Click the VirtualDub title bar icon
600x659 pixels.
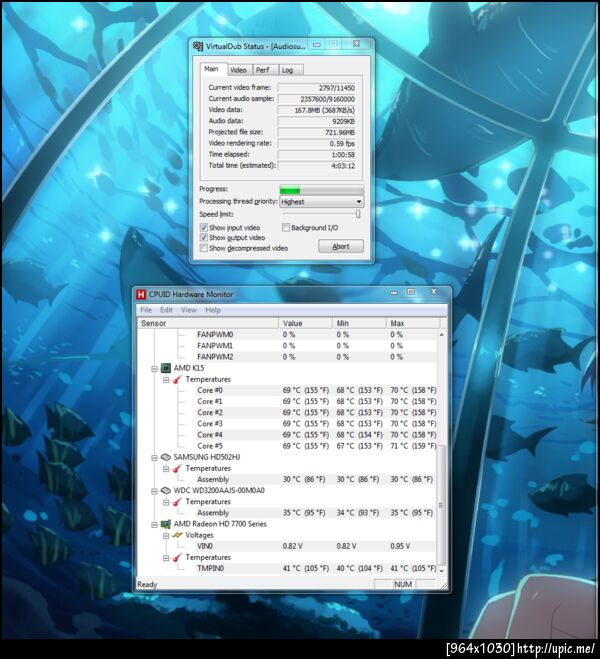tap(197, 46)
